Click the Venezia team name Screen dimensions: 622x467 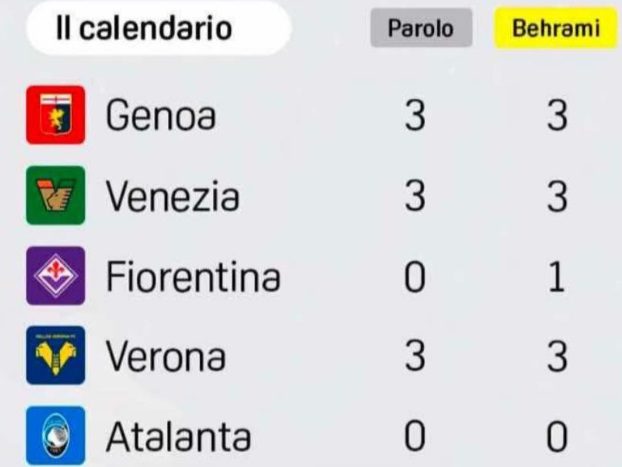173,197
